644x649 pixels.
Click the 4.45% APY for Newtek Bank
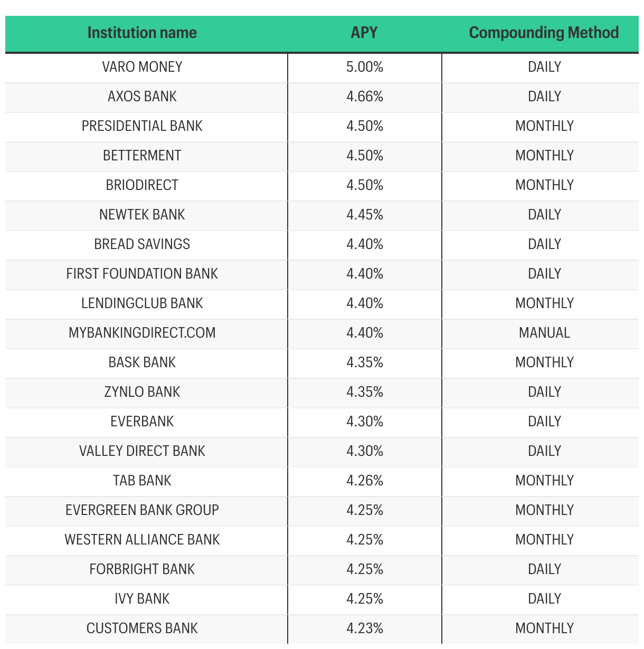pyautogui.click(x=365, y=215)
